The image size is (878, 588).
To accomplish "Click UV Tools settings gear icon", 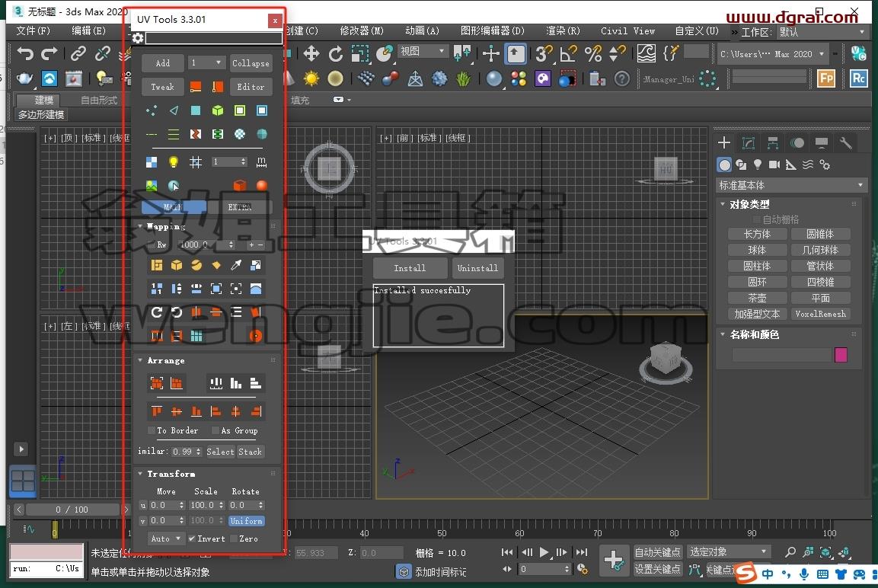I will click(138, 38).
